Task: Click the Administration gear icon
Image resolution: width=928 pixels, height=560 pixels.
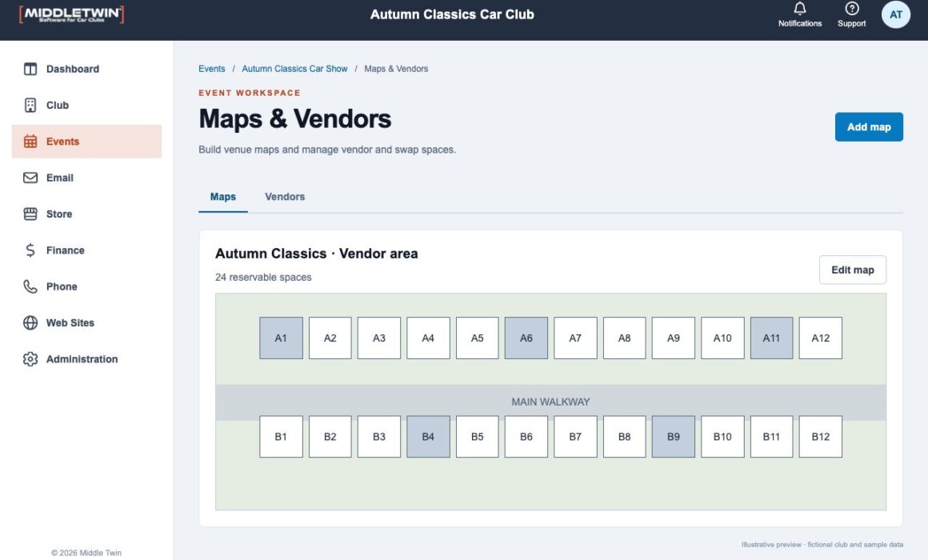Action: click(x=30, y=358)
